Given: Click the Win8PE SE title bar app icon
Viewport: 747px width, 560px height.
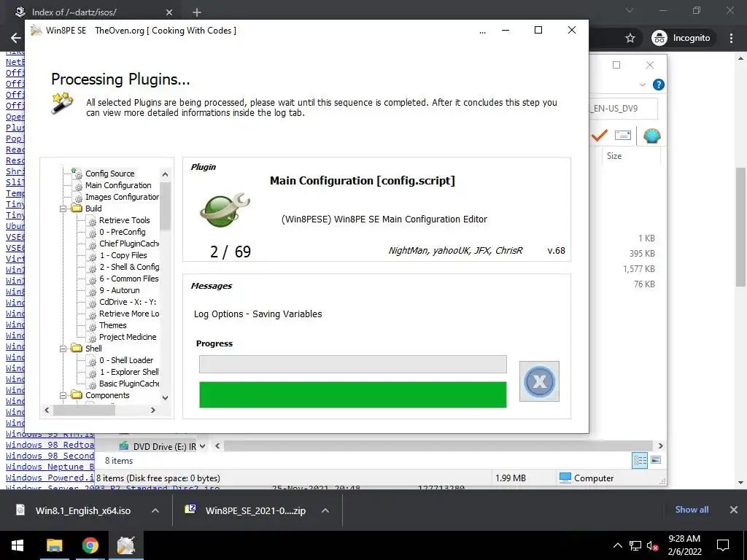Looking at the screenshot, I should pos(36,31).
